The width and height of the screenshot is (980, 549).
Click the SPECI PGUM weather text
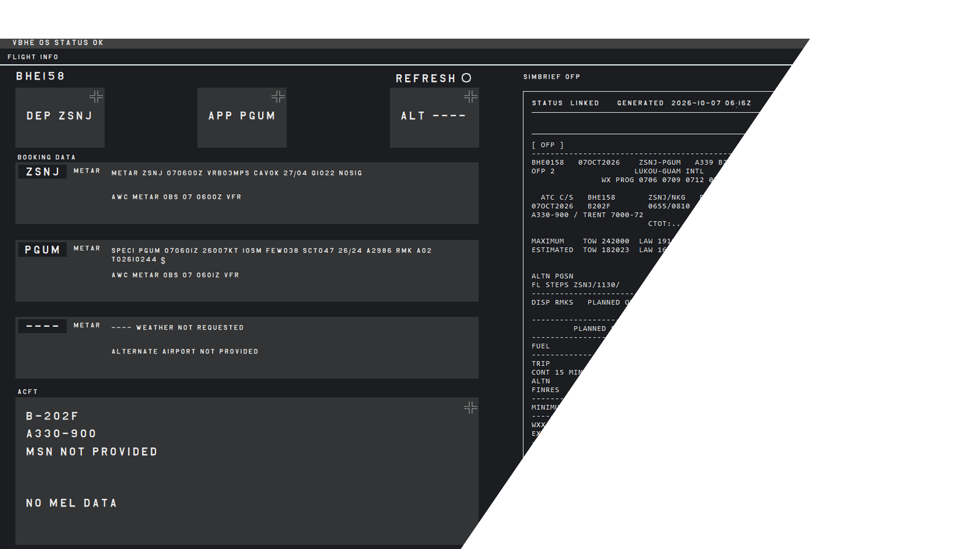point(272,255)
